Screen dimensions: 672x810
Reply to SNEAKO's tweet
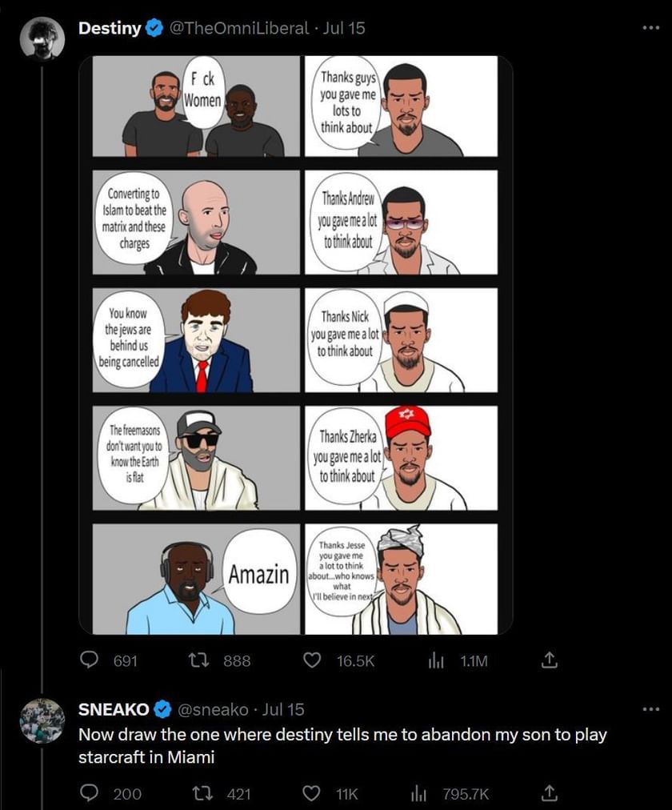[x=90, y=793]
